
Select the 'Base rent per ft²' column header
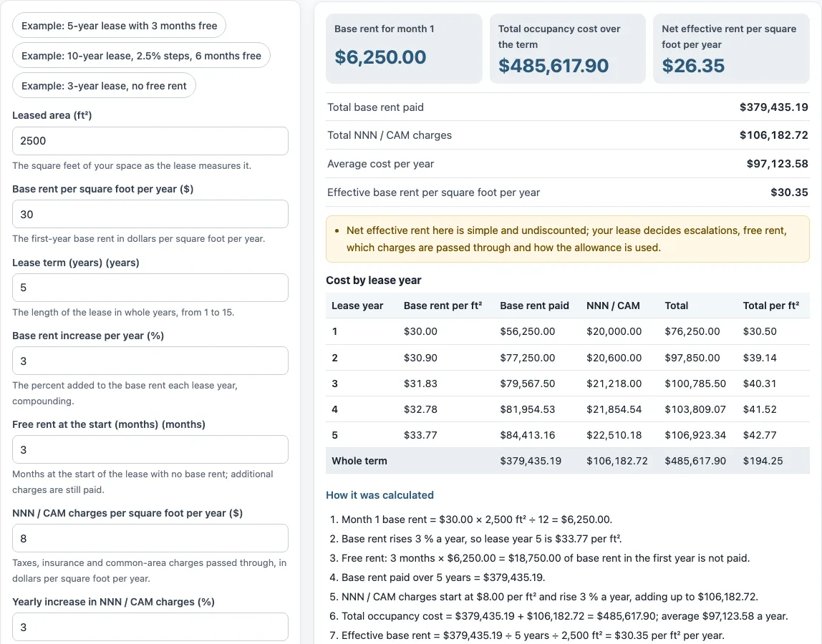coord(443,306)
